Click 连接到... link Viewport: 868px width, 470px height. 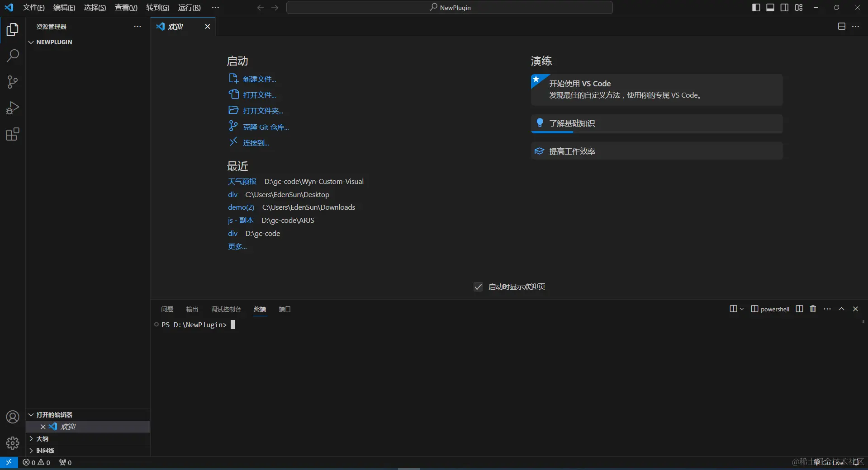coord(256,143)
